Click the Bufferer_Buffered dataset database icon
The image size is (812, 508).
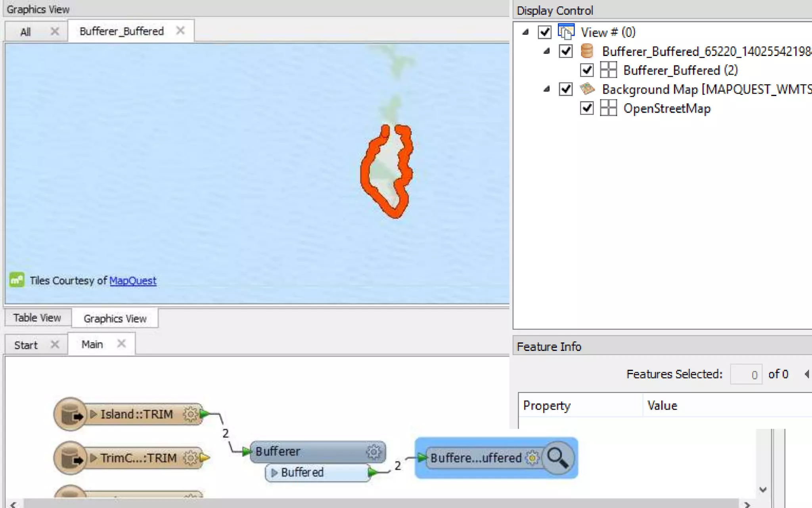coord(587,51)
